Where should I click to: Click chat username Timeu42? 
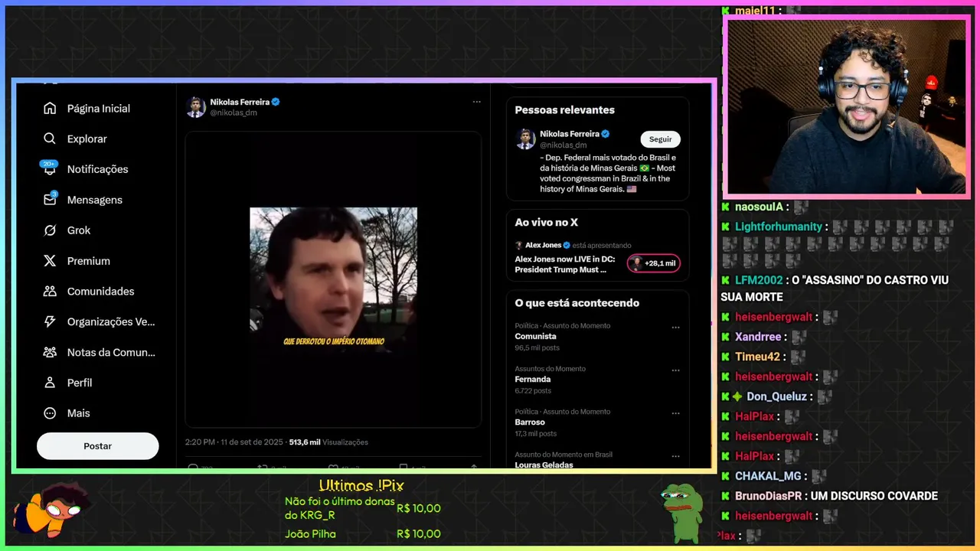coord(757,357)
